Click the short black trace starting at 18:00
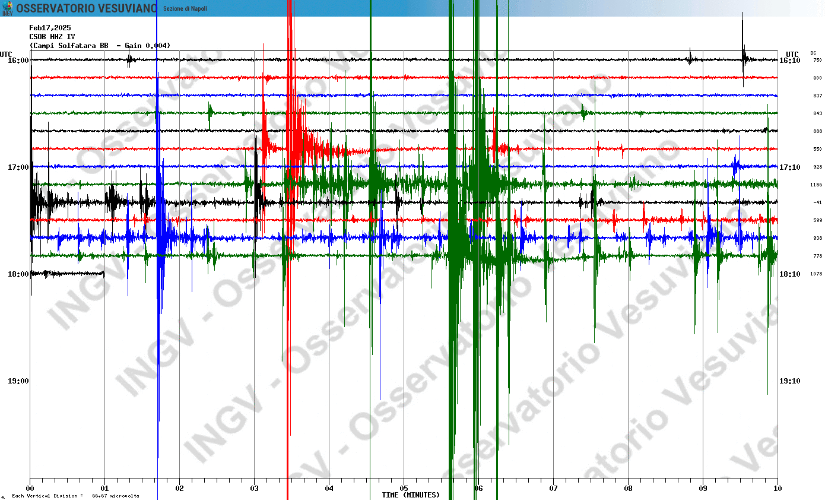Screen dimensions: 825x504 pos(67,274)
